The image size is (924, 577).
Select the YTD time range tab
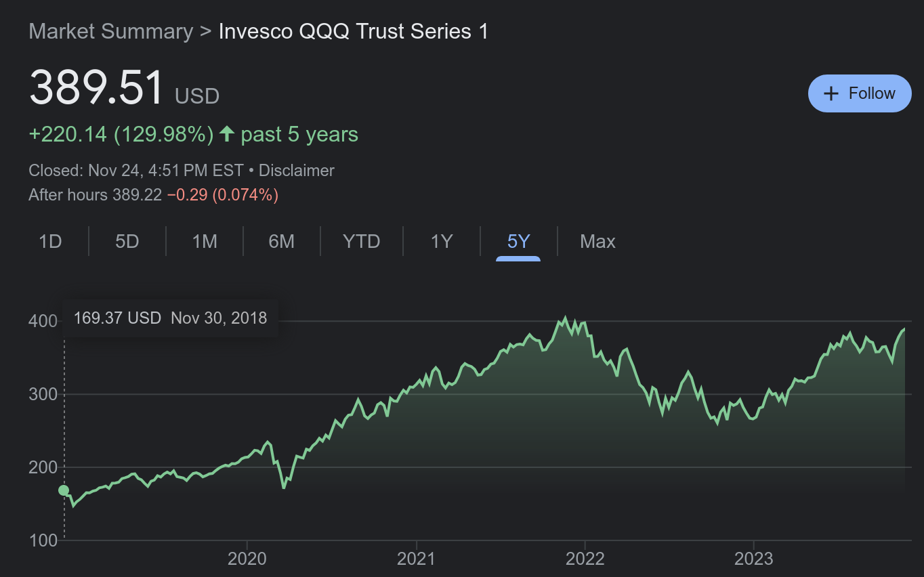[361, 242]
